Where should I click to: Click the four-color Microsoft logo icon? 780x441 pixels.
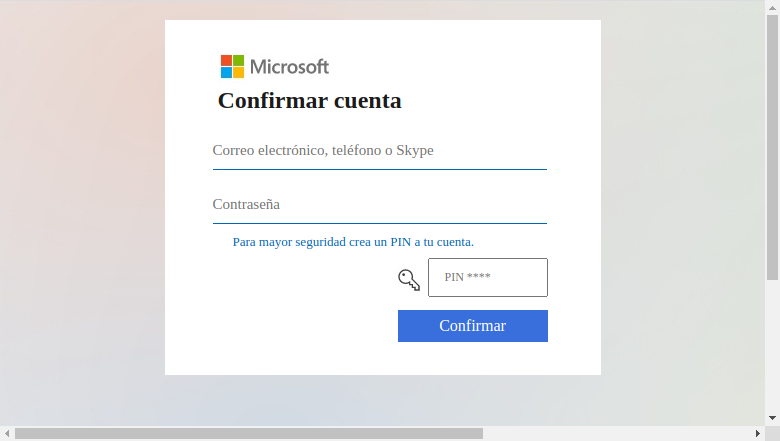coord(232,67)
